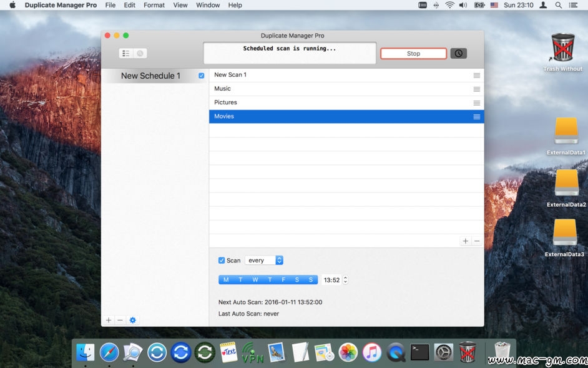Toggle Thursday in the day selector
Image resolution: width=588 pixels, height=368 pixels.
pyautogui.click(x=270, y=280)
